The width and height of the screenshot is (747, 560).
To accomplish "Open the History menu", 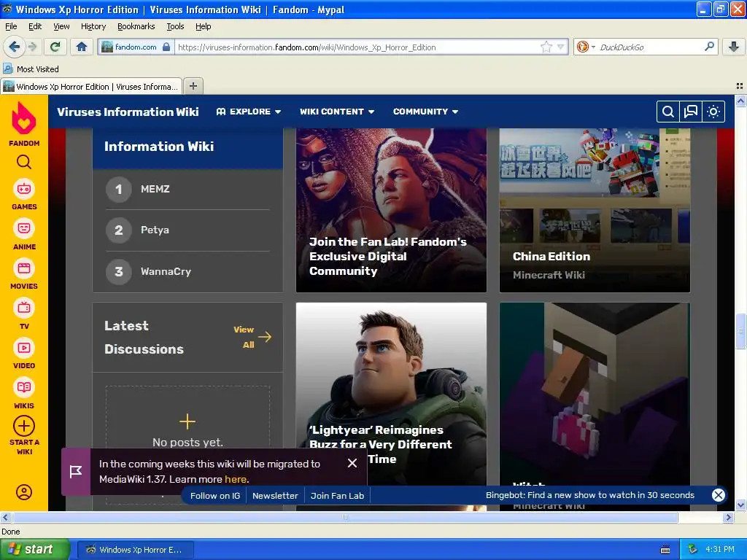I will click(93, 26).
